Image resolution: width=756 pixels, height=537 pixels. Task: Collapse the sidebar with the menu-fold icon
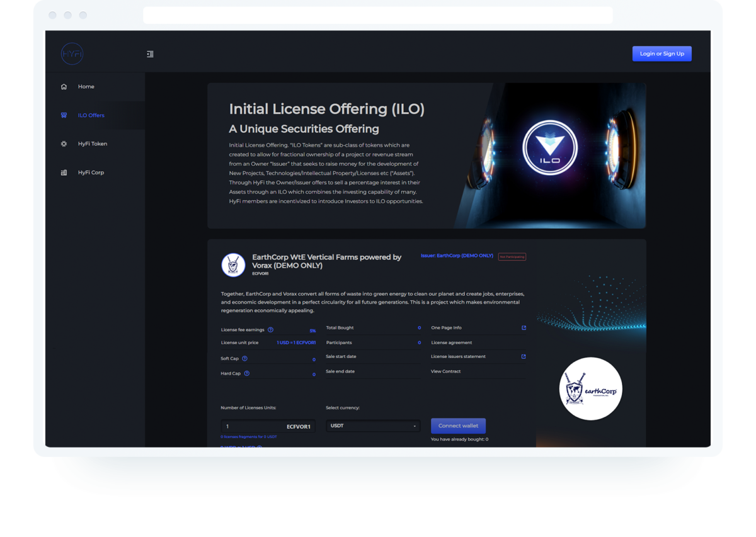pyautogui.click(x=150, y=54)
